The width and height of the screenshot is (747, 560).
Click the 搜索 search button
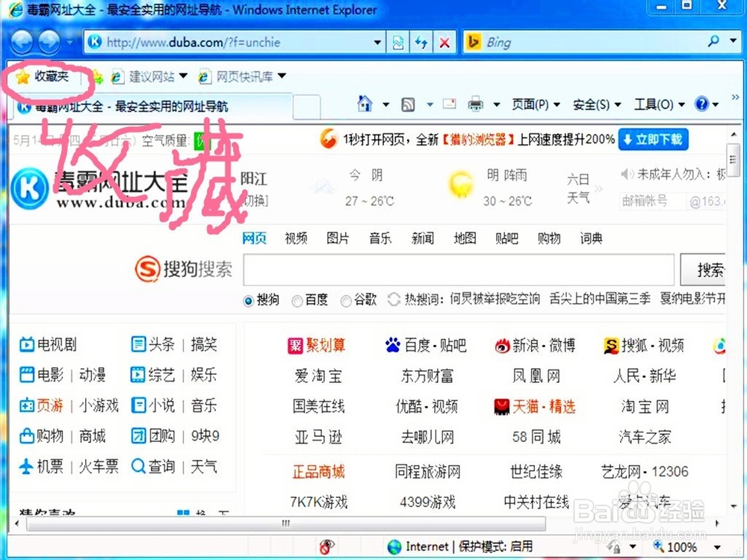click(703, 270)
